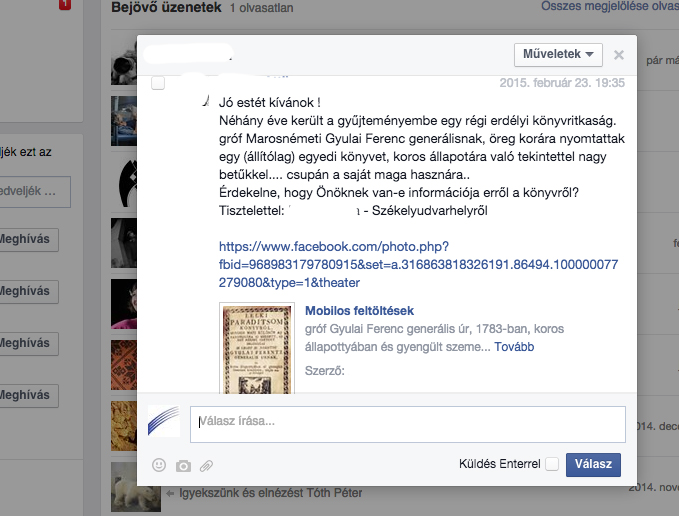
Task: Click the Tovább link
Action: tap(514, 347)
